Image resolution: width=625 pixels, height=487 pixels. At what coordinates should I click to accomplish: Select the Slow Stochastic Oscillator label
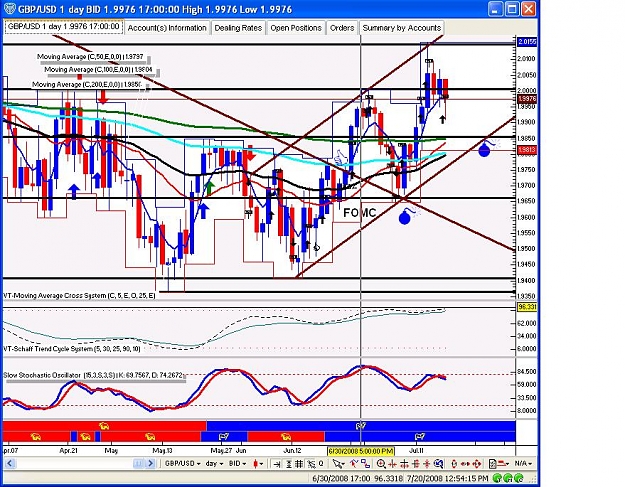93,375
